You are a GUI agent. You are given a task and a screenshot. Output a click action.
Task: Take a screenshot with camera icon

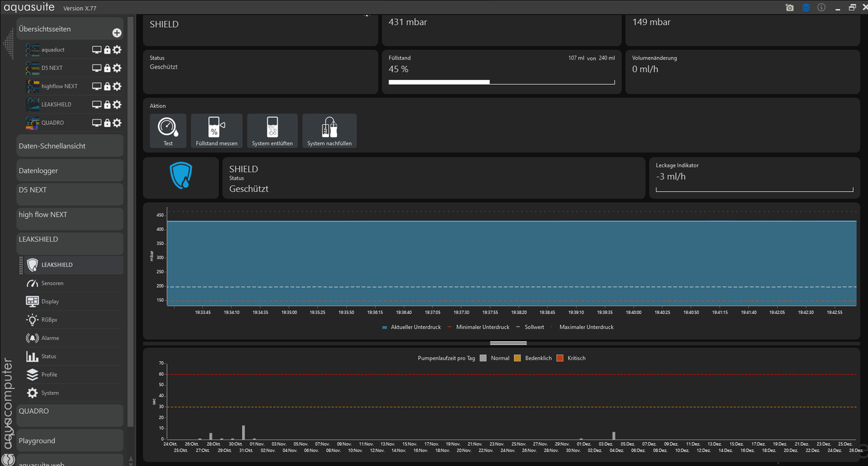point(789,7)
